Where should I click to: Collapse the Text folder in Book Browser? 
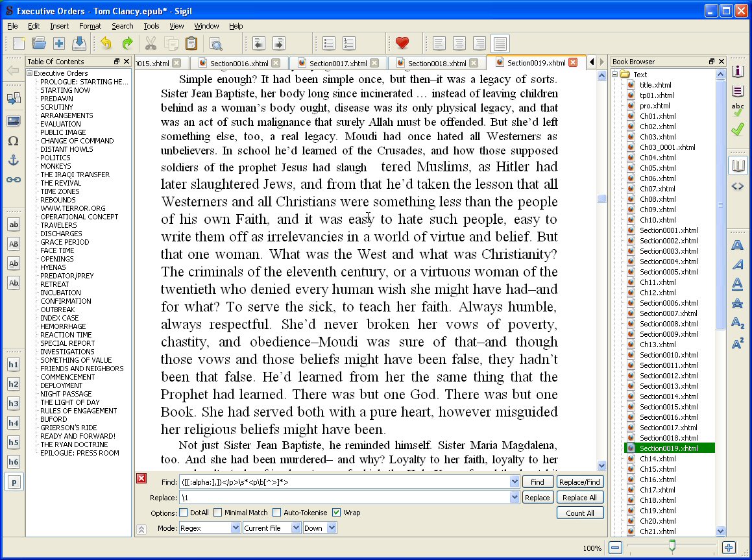615,75
